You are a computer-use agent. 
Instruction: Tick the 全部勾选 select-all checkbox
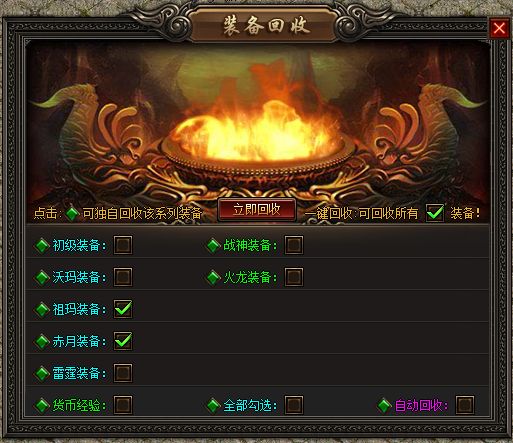pos(294,405)
